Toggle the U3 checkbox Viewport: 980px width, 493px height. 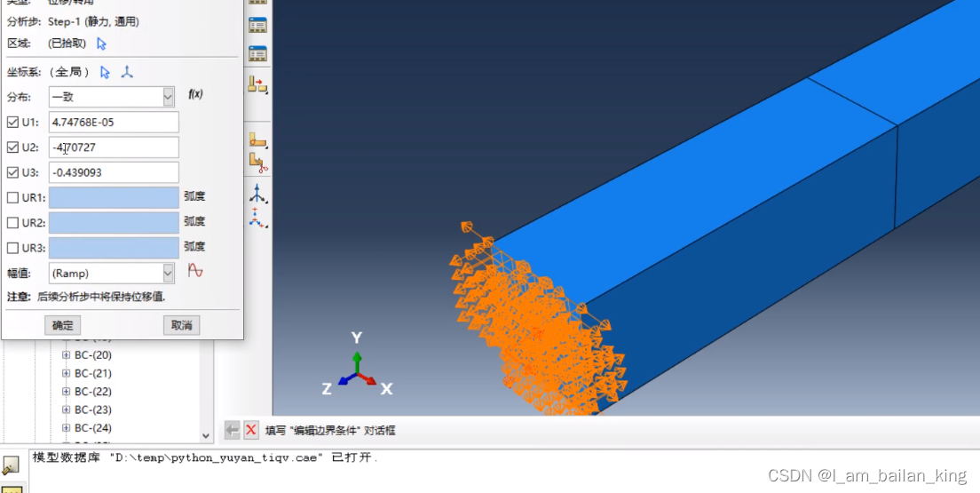(x=12, y=172)
